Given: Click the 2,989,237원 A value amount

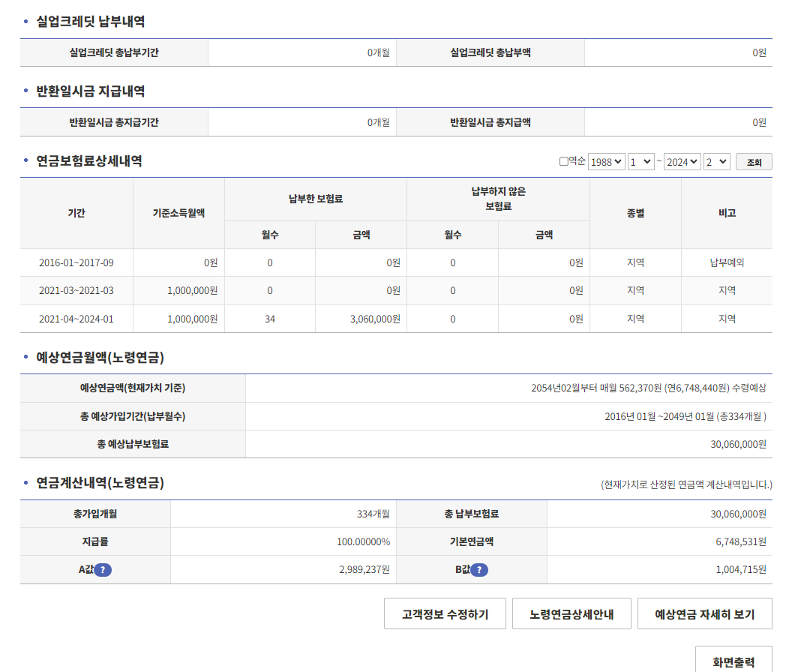Looking at the screenshot, I should 364,570.
